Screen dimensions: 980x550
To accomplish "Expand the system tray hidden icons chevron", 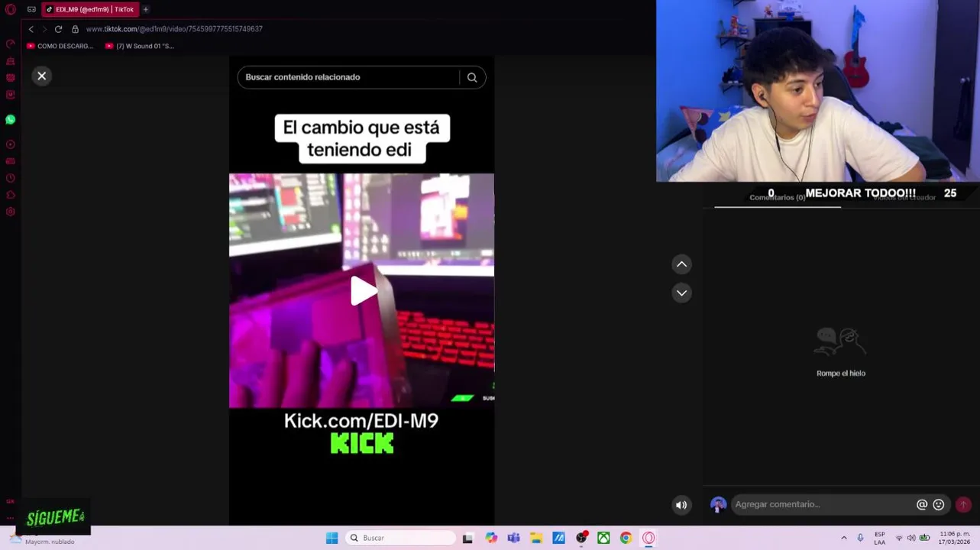I will [843, 538].
